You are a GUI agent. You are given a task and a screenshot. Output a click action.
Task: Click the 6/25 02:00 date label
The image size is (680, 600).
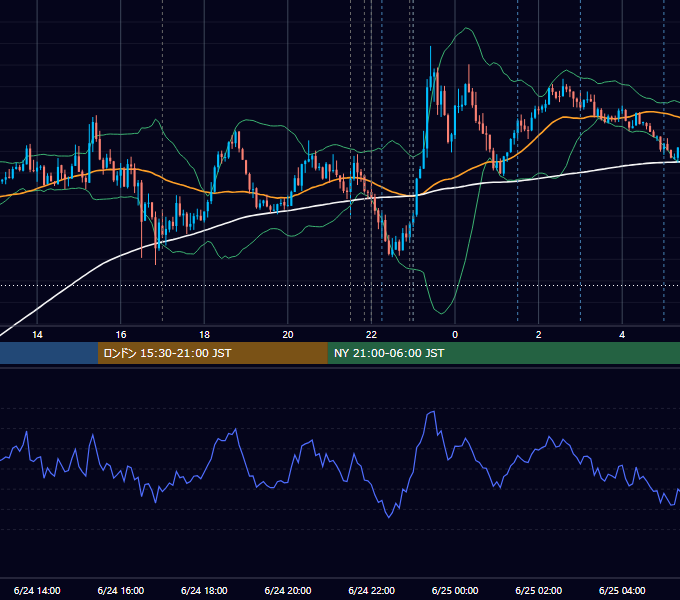tap(538, 590)
